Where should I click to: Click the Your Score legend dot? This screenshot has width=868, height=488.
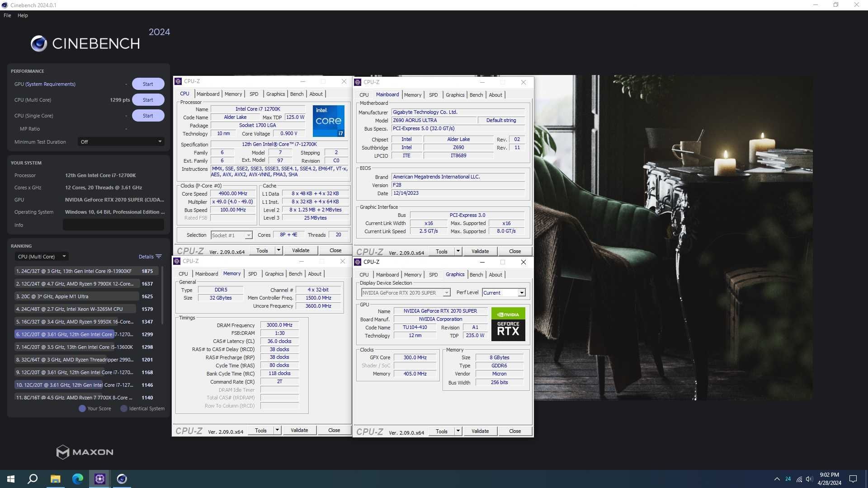click(x=82, y=408)
